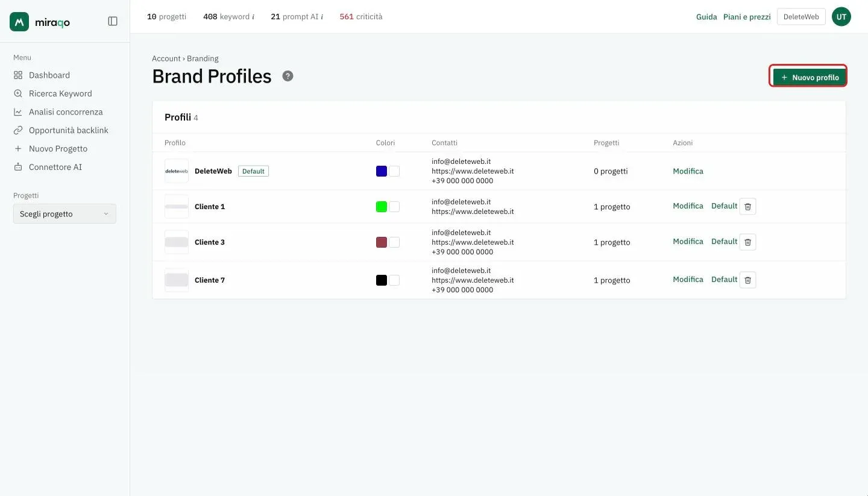Click '1 progetto' in the Cliente 3 row

click(612, 242)
